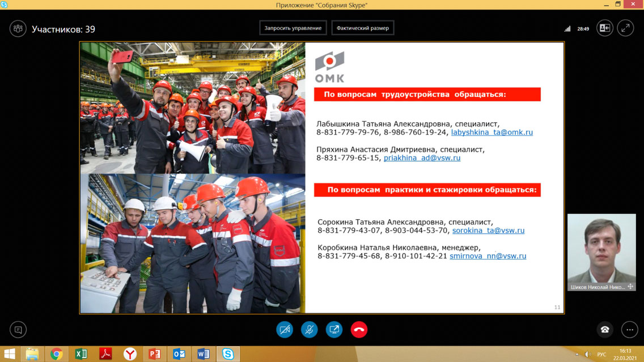Show hidden system tray icons
644x362 pixels.
coord(577,354)
